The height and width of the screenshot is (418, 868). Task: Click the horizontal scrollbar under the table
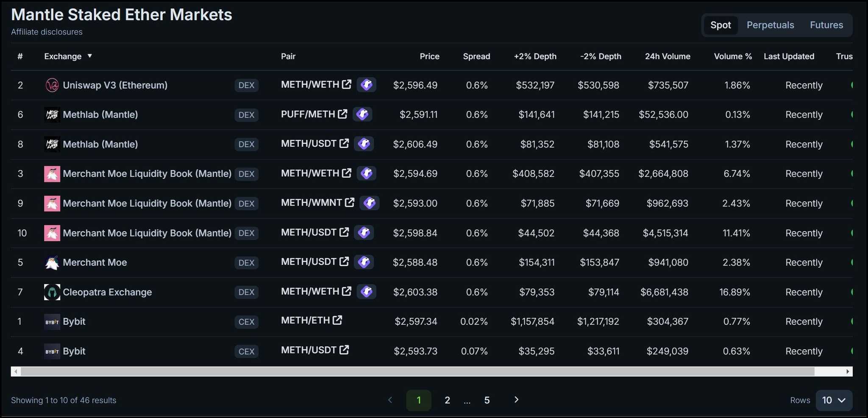point(417,372)
